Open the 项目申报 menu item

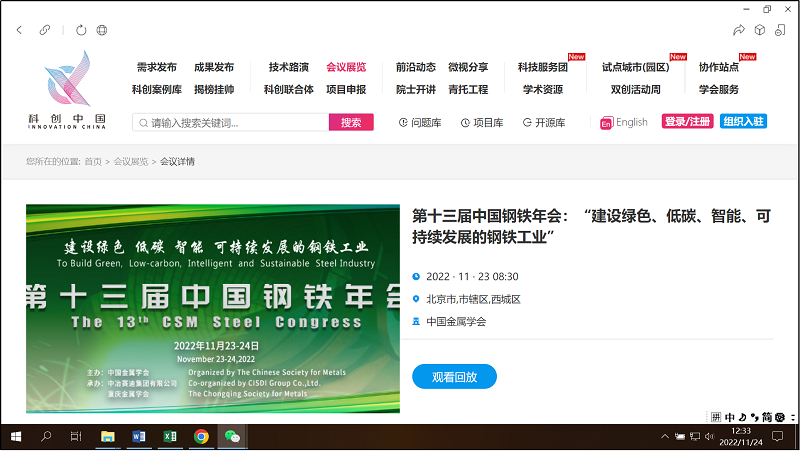346,90
